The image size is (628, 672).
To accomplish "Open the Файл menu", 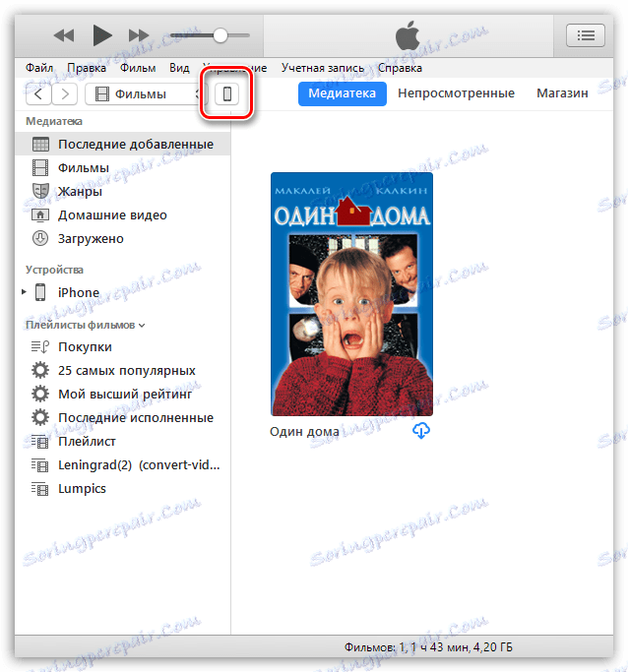I will coord(39,68).
